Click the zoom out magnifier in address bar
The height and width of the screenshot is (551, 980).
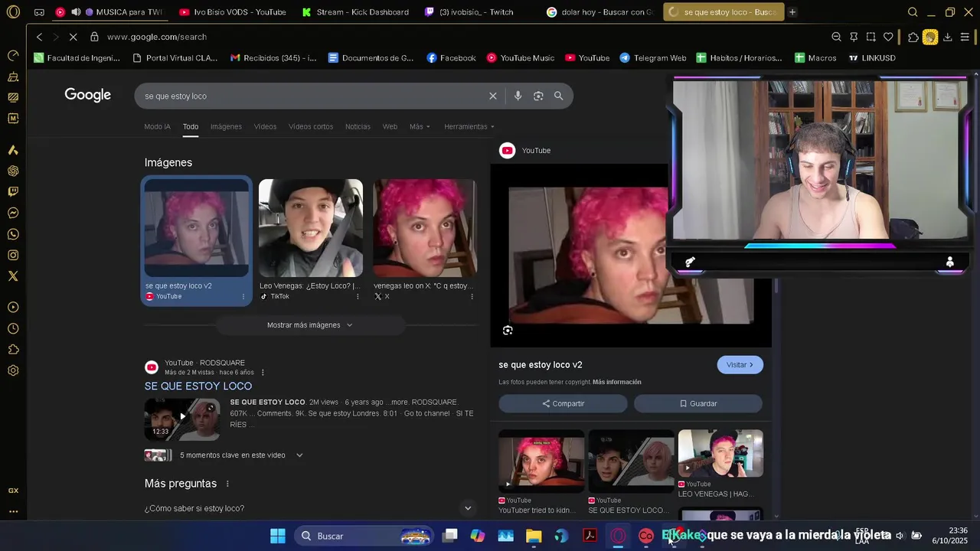[836, 37]
